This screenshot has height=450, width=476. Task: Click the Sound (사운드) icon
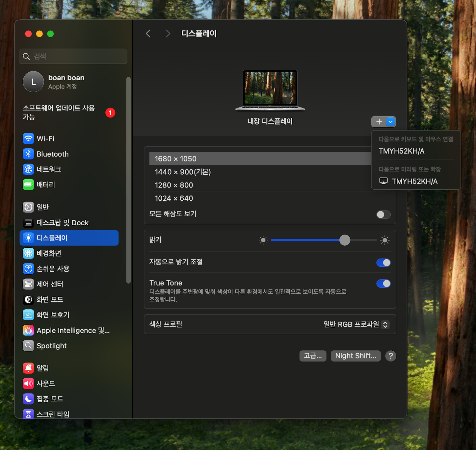click(x=29, y=383)
